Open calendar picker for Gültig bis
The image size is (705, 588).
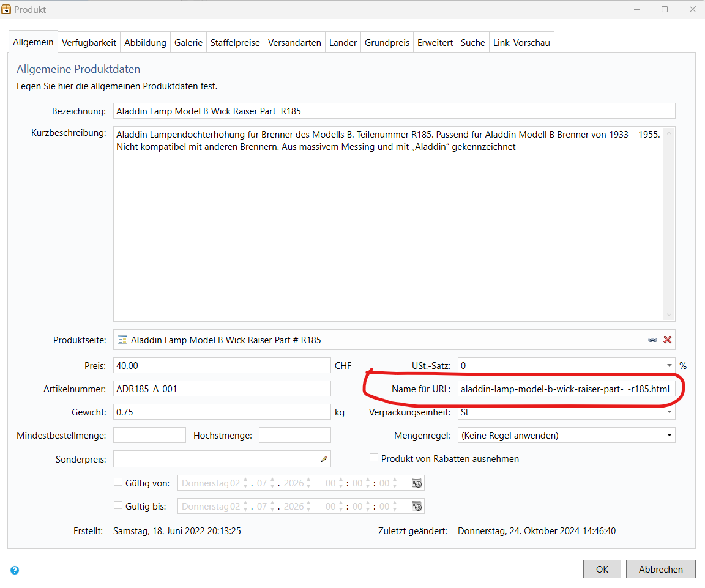point(417,506)
